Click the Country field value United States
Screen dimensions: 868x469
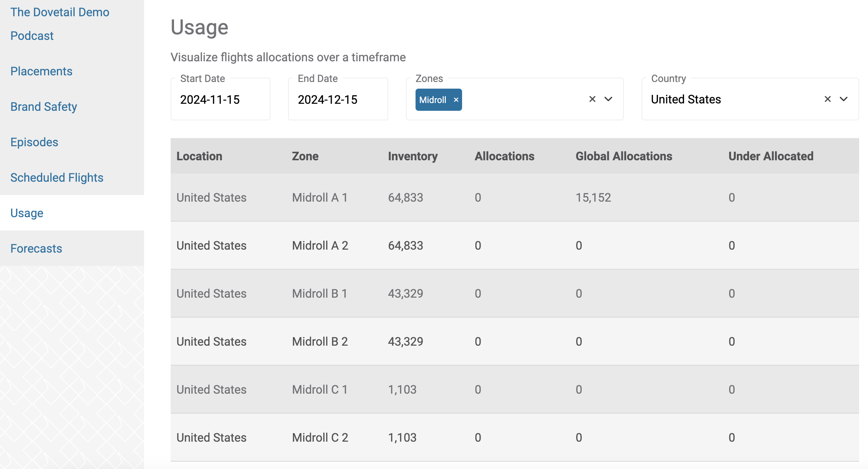[x=686, y=99]
